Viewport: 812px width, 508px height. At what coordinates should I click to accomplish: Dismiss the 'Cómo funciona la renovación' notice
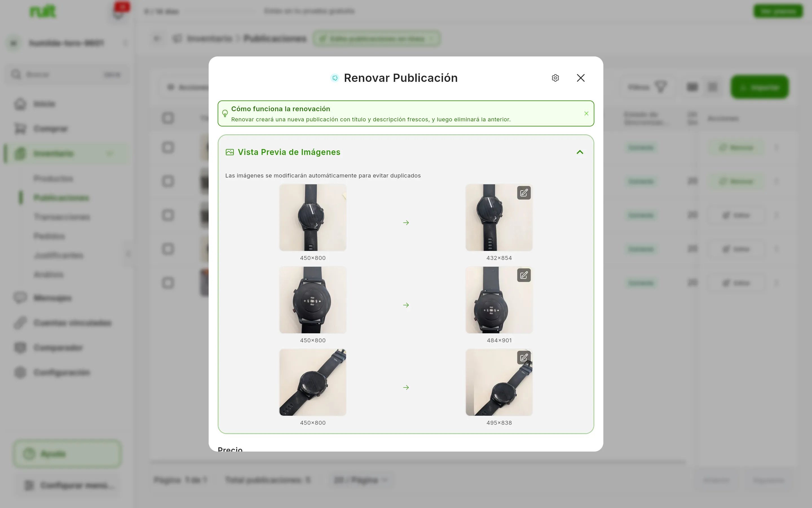[586, 113]
